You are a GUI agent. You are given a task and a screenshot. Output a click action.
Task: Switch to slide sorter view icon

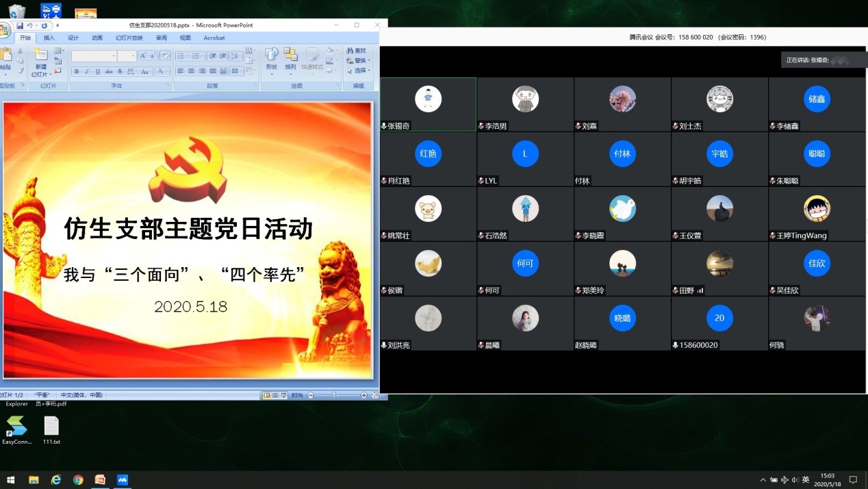pos(275,395)
